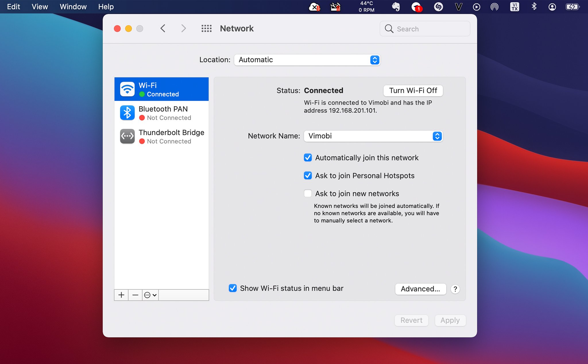Image resolution: width=588 pixels, height=364 pixels.
Task: Expand the Network Name dropdown showing Vimobi
Action: [x=373, y=136]
